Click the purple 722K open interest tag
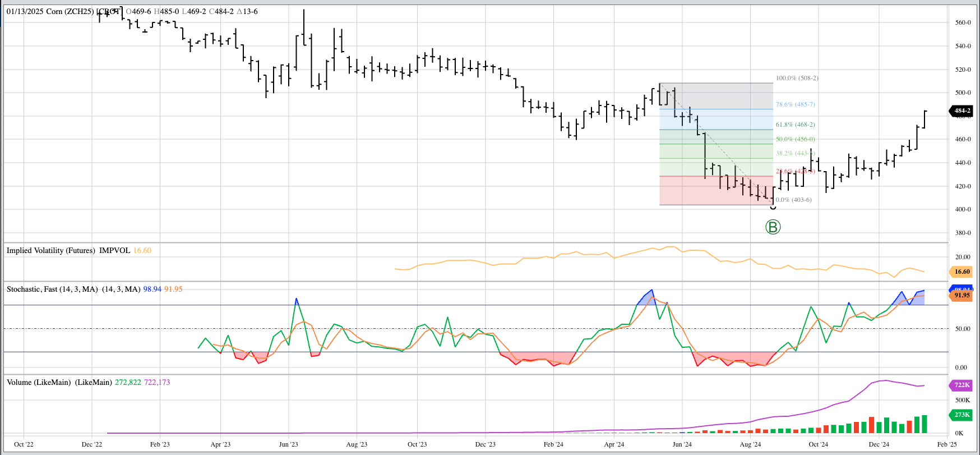This screenshot has height=455, width=980. 962,385
